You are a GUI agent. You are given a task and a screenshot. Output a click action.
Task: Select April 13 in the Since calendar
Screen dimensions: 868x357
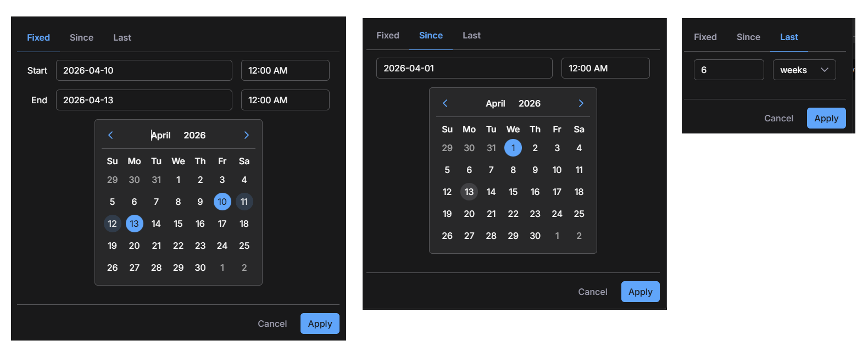pos(469,192)
